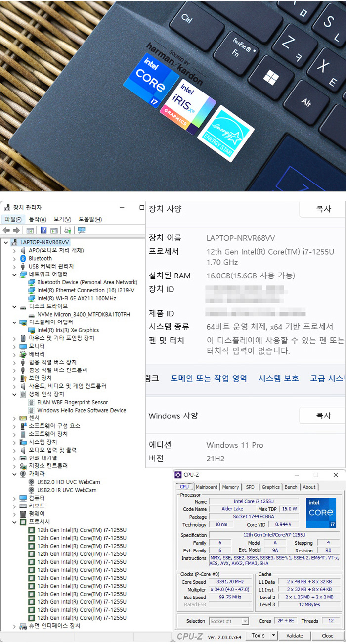Click the monitor icon beside 모니터
The width and height of the screenshot is (346, 644).
23,346
